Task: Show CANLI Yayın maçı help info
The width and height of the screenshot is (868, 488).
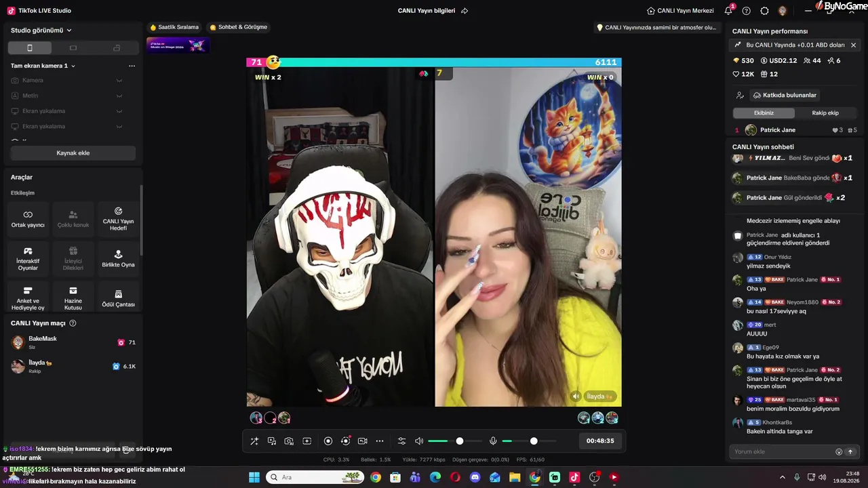Action: tap(73, 323)
